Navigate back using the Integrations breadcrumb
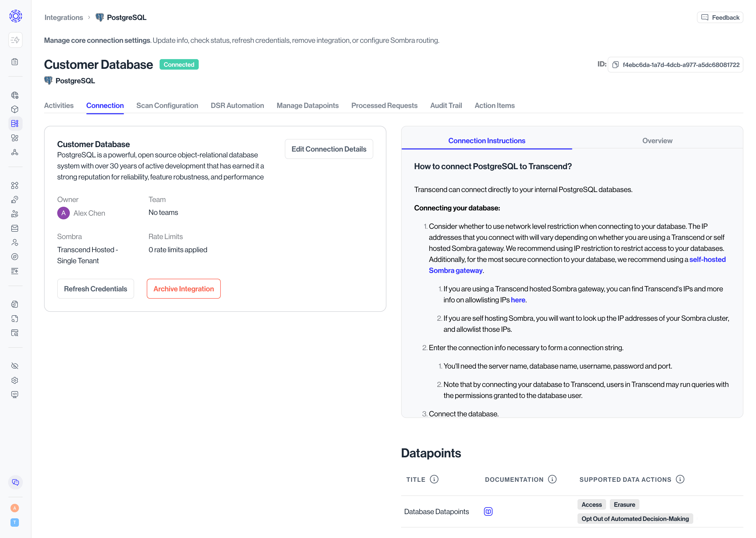This screenshot has width=756, height=538. click(x=64, y=17)
